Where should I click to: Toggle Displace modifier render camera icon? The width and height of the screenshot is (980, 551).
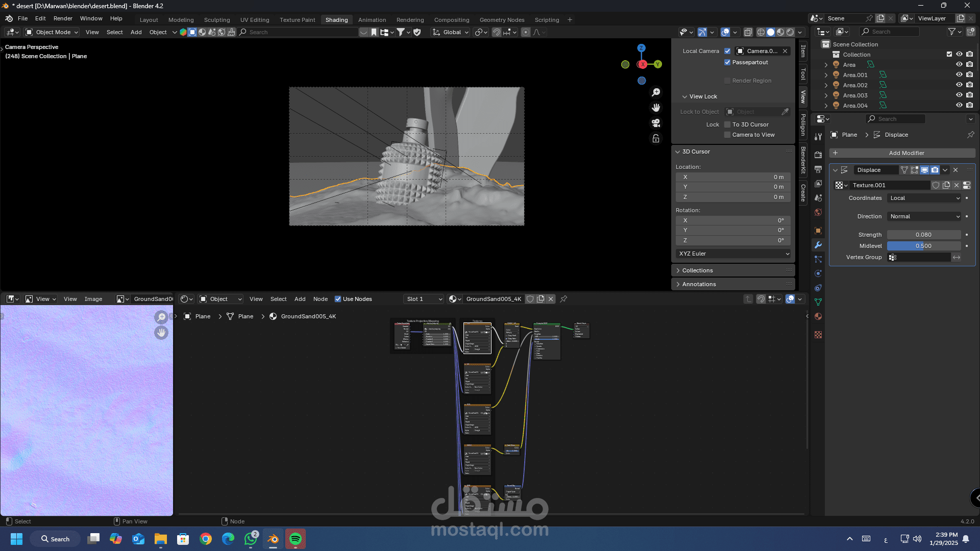tap(935, 170)
